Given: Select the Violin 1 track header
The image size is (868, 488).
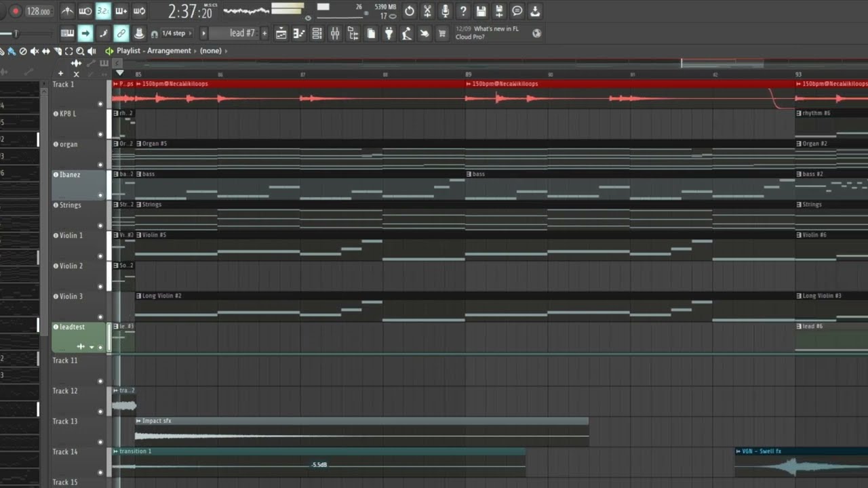Looking at the screenshot, I should (x=79, y=245).
